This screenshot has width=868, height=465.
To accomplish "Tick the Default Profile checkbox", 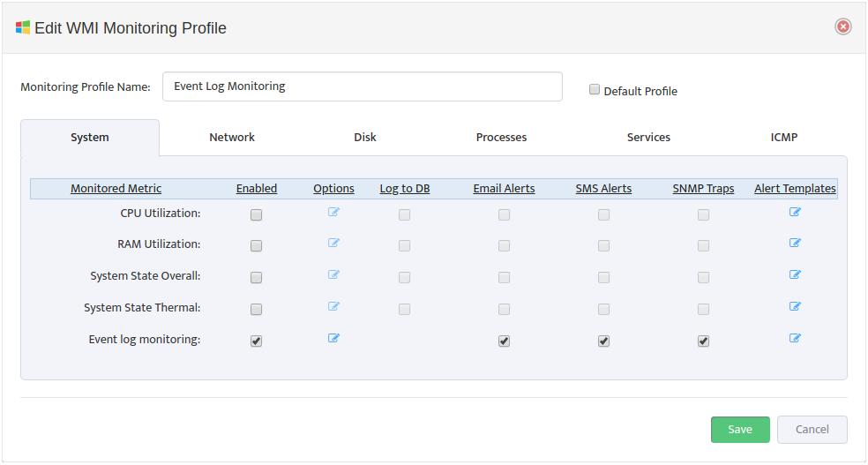I will (594, 90).
